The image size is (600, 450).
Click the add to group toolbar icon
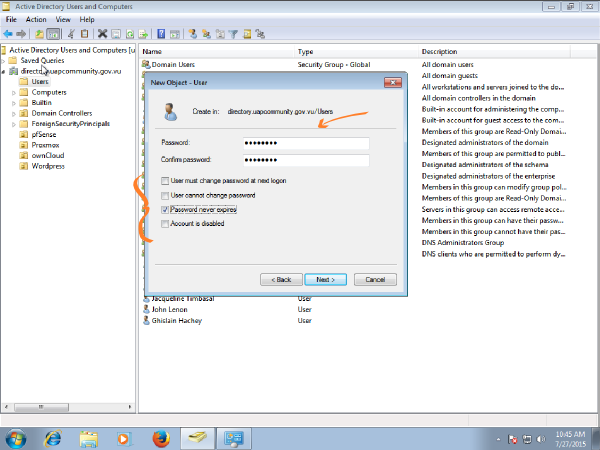(261, 34)
